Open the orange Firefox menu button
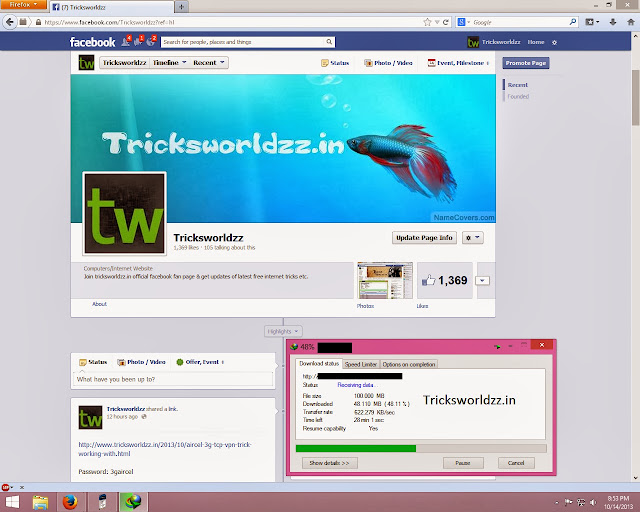 coord(23,4)
